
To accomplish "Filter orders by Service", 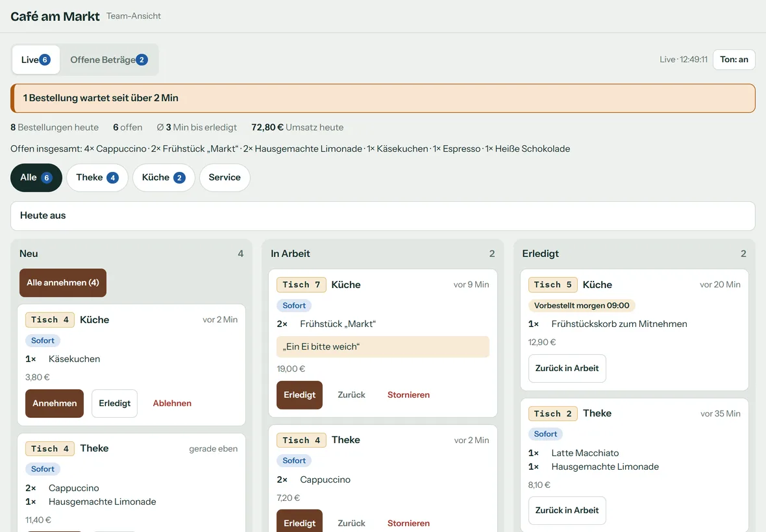I will click(225, 178).
